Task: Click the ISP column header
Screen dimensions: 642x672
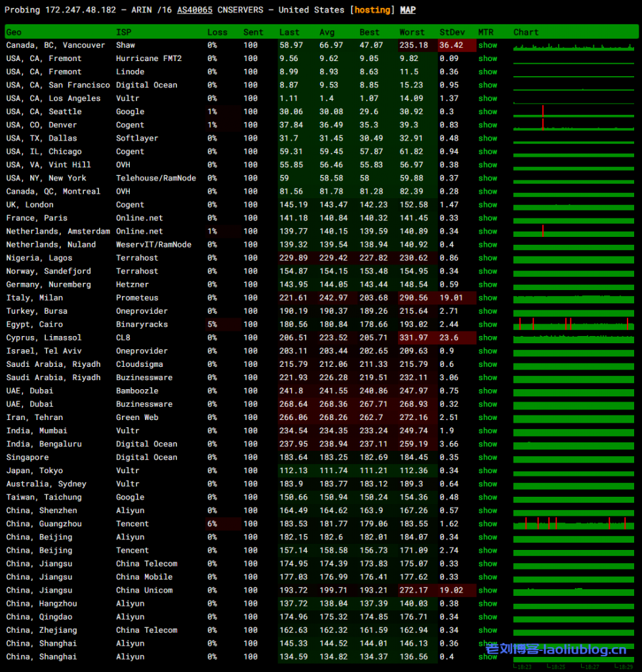Action: pos(123,32)
